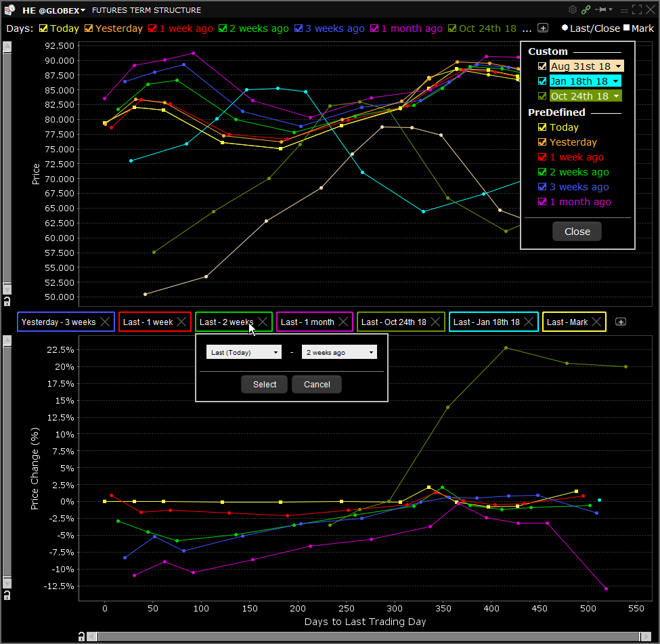Open the settings gear in title bar

click(x=573, y=9)
